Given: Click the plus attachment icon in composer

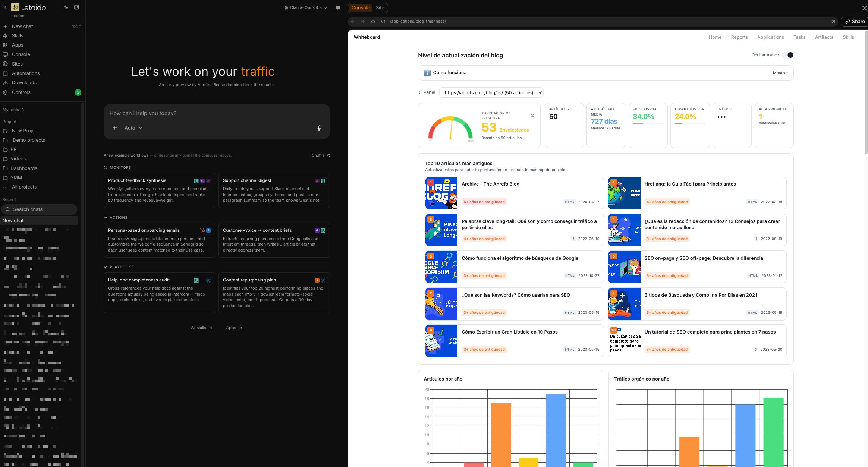Looking at the screenshot, I should pyautogui.click(x=115, y=128).
